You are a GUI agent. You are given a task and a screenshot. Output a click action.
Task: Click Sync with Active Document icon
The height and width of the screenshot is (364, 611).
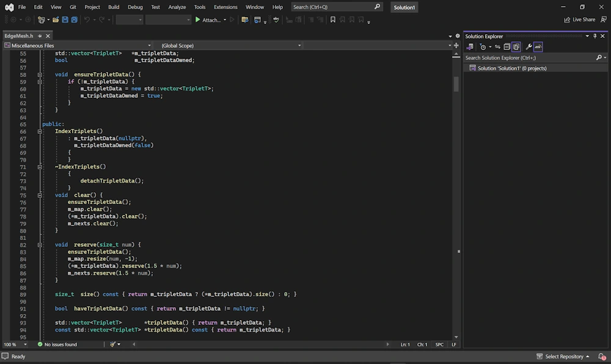[x=497, y=46]
